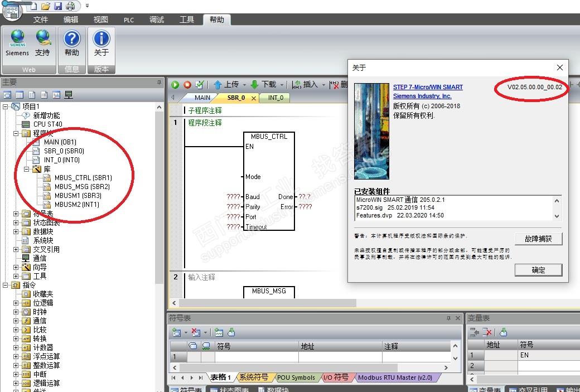Collapse the 项目1 tree node

(5, 107)
